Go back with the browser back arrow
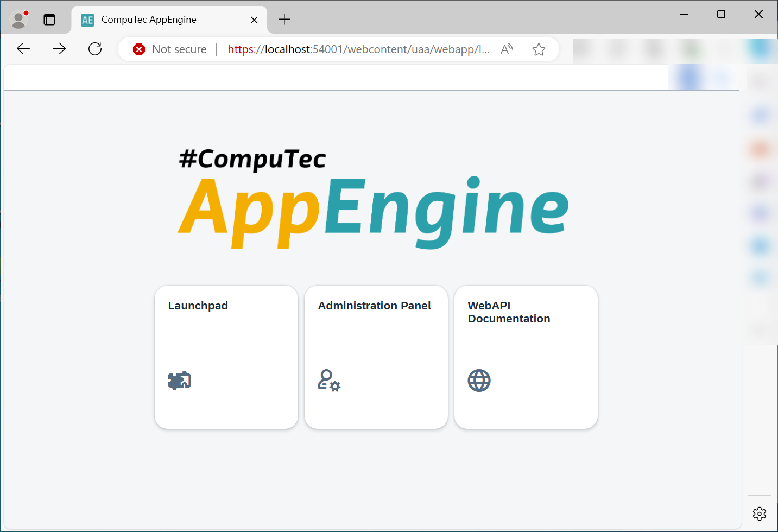This screenshot has height=532, width=778. [23, 49]
